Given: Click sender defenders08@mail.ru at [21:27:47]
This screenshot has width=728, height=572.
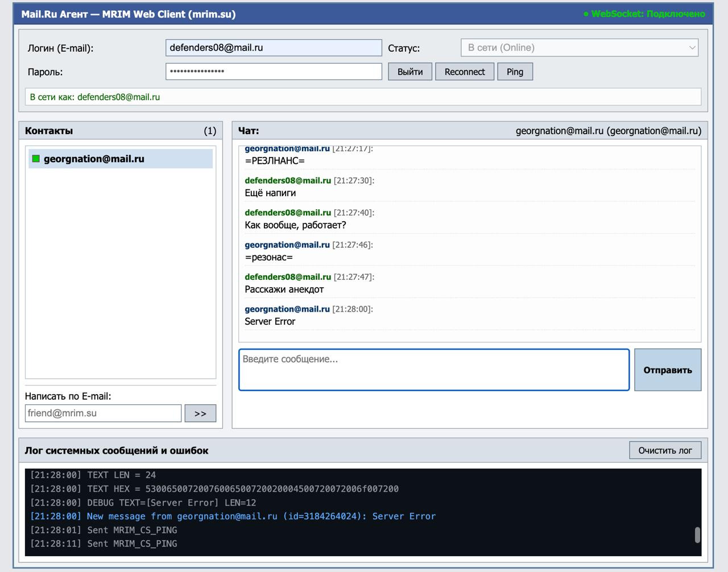Looking at the screenshot, I should (x=288, y=277).
